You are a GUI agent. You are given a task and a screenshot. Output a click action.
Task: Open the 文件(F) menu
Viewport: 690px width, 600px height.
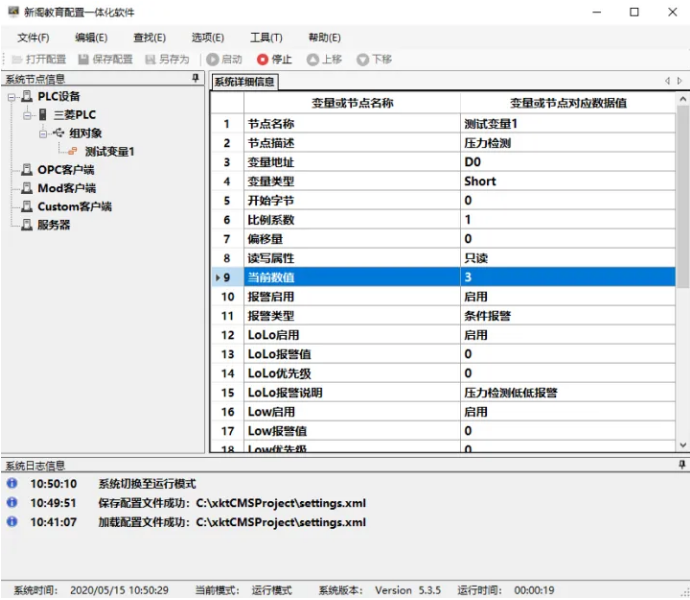(33, 38)
